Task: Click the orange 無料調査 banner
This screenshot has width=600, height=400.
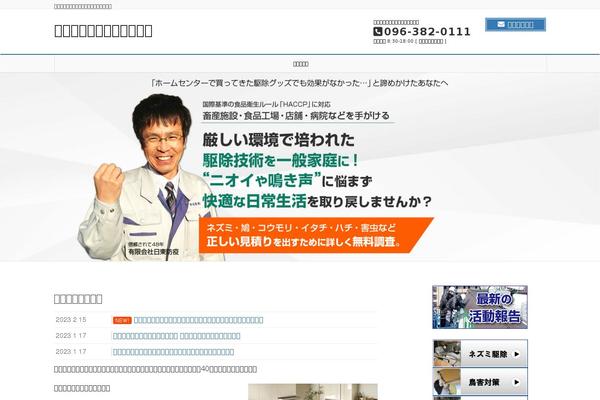Action: pyautogui.click(x=316, y=235)
